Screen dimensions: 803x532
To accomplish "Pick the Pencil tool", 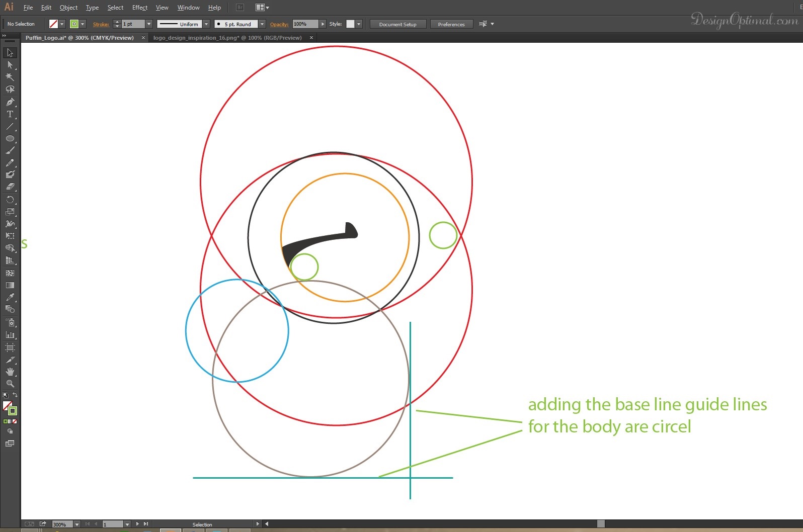I will (x=10, y=162).
